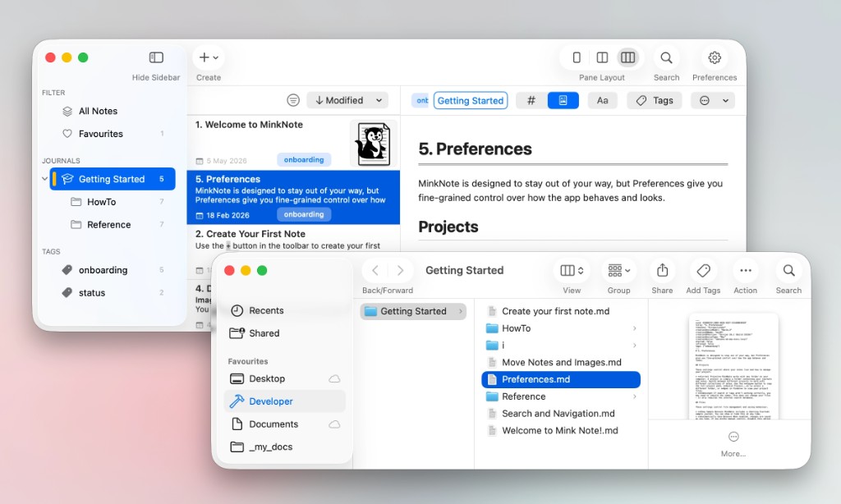Open Finder Action menu
This screenshot has height=504, width=841.
coord(746,270)
